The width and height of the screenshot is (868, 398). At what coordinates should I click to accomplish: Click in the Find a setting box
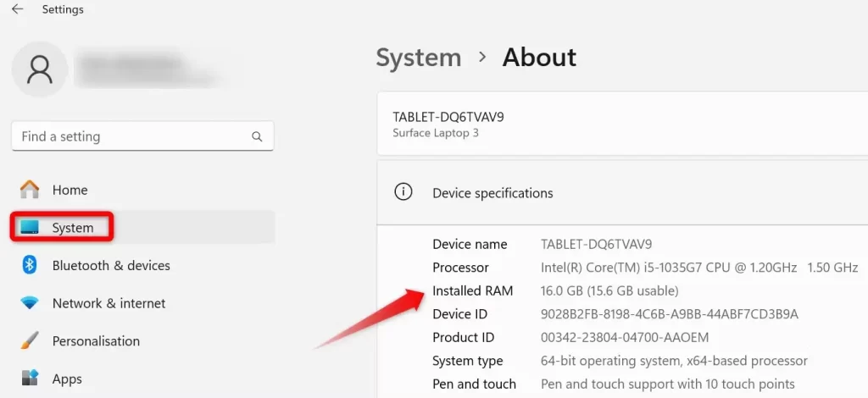[x=142, y=136]
